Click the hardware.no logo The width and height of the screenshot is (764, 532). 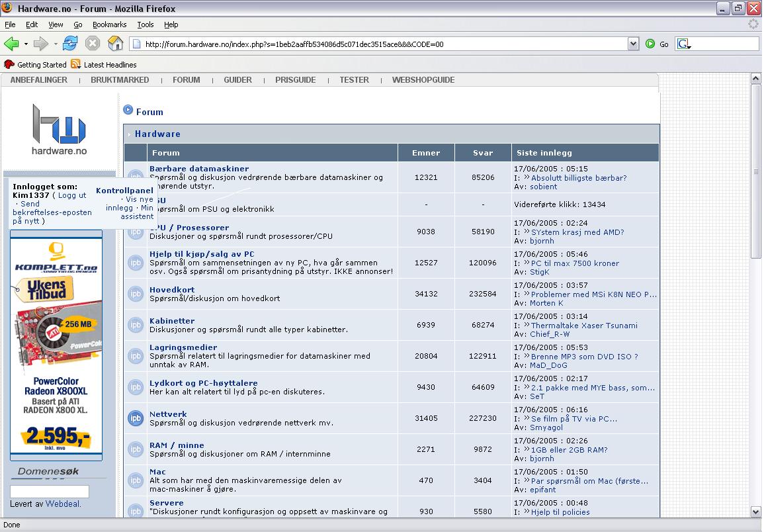(59, 129)
